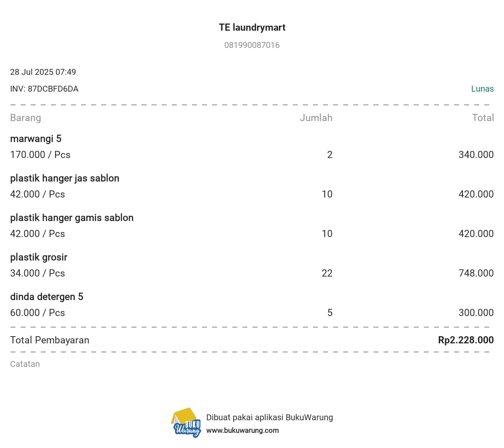This screenshot has height=448, width=504.
Task: Select the marwangi 5 item name
Action: click(x=36, y=139)
